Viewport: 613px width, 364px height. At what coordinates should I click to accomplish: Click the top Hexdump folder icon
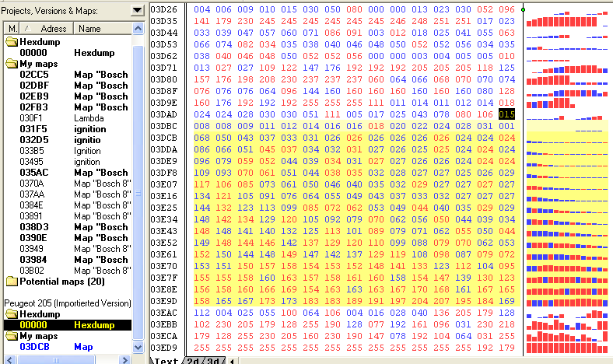pyautogui.click(x=12, y=42)
